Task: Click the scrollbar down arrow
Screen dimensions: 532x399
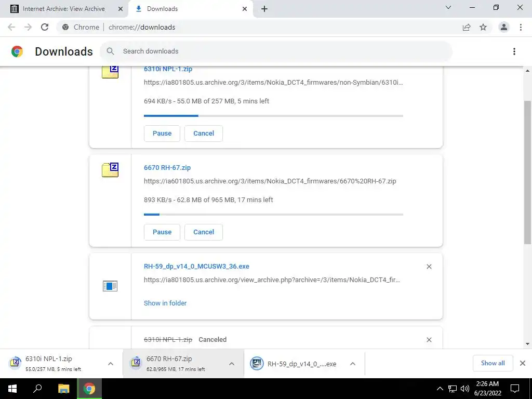Action: point(527,344)
